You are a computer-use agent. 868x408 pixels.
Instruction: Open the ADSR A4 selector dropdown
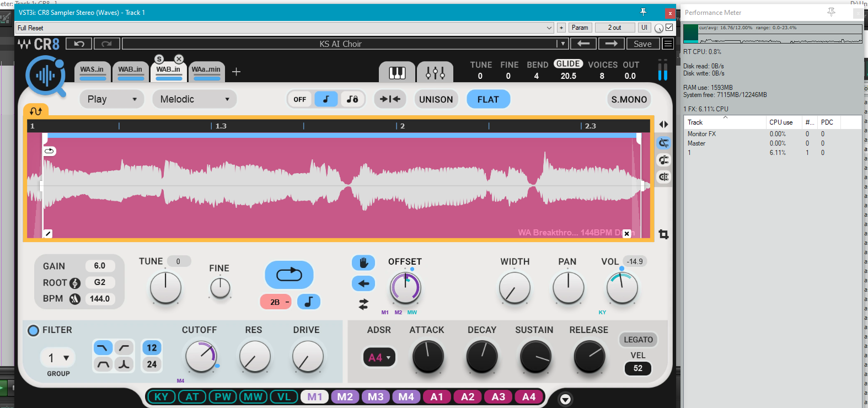coord(379,358)
